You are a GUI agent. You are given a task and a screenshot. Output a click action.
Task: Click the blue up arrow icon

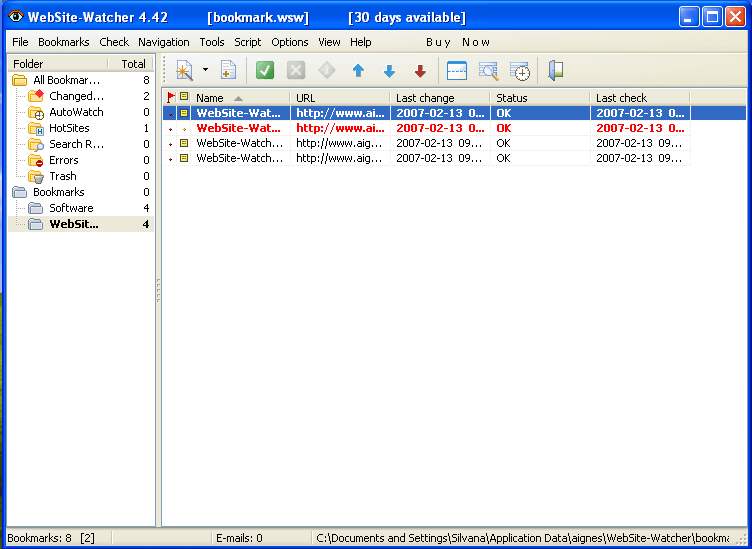point(358,71)
